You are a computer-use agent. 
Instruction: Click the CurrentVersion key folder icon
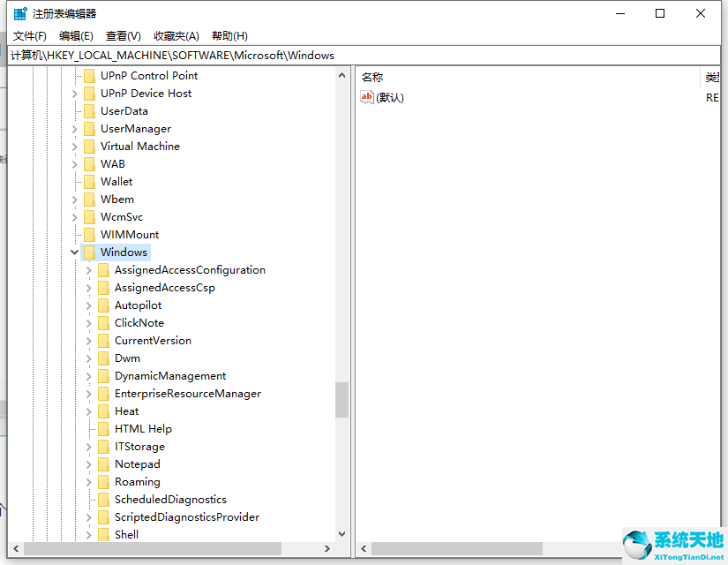click(x=104, y=340)
